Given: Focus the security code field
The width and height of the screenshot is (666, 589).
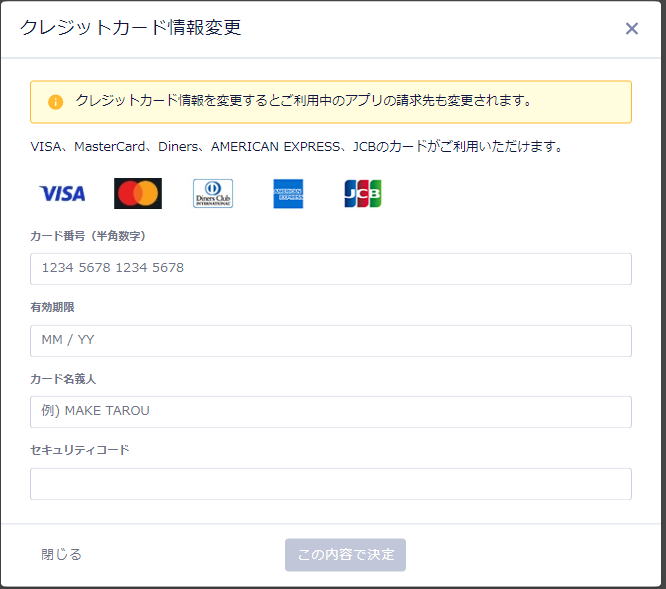Looking at the screenshot, I should tap(331, 484).
